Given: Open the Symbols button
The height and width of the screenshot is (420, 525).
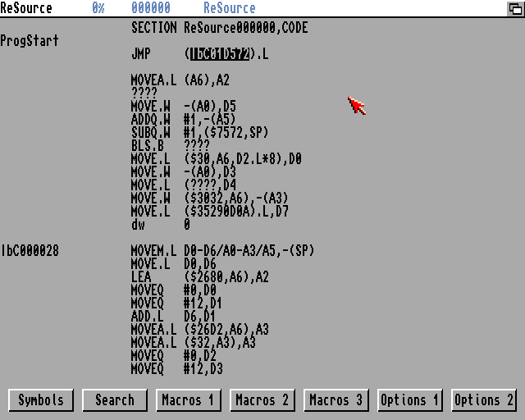Looking at the screenshot, I should [41, 400].
